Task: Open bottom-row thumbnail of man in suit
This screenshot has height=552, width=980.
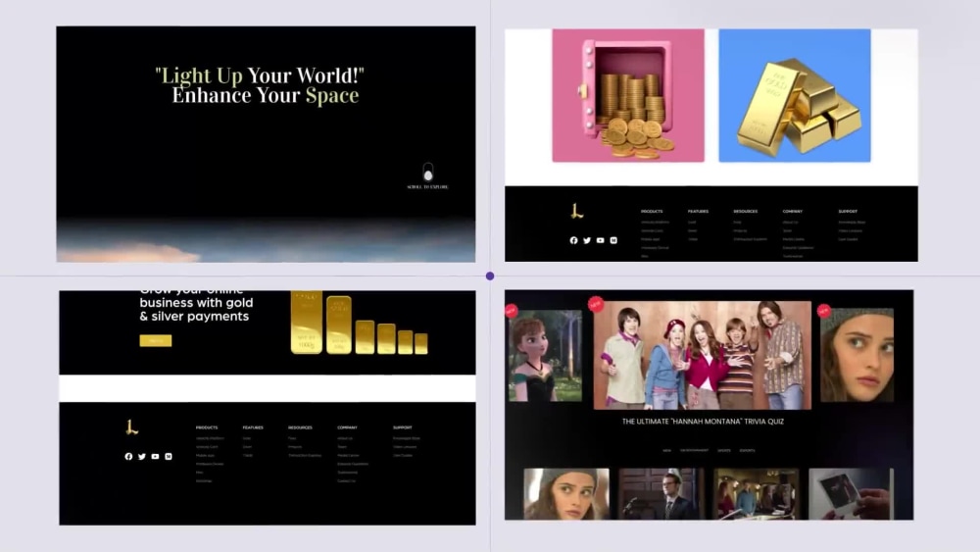Action: [661, 494]
